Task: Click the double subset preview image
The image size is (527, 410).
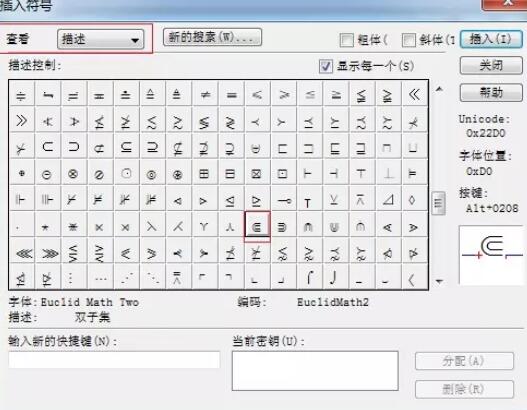Action: coord(492,256)
